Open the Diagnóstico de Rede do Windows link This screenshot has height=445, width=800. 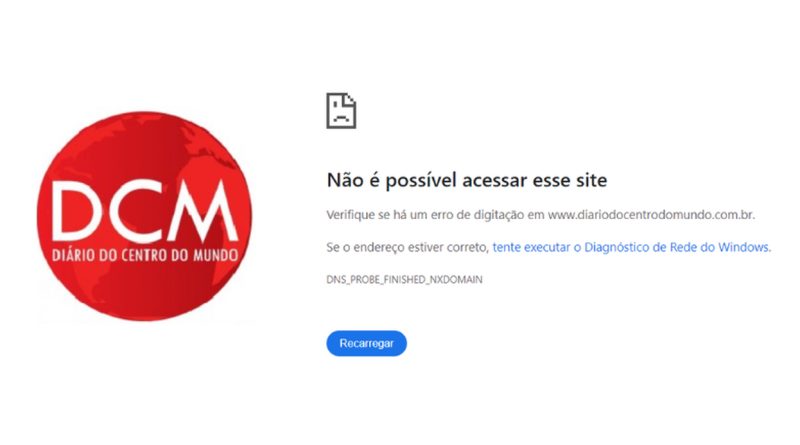(632, 248)
